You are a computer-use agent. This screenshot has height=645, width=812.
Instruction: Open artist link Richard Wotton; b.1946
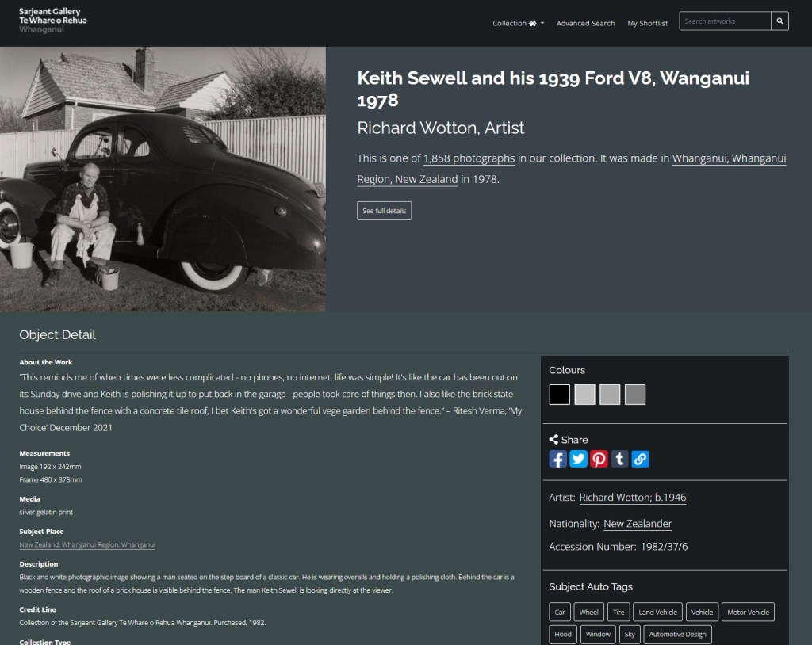(632, 498)
